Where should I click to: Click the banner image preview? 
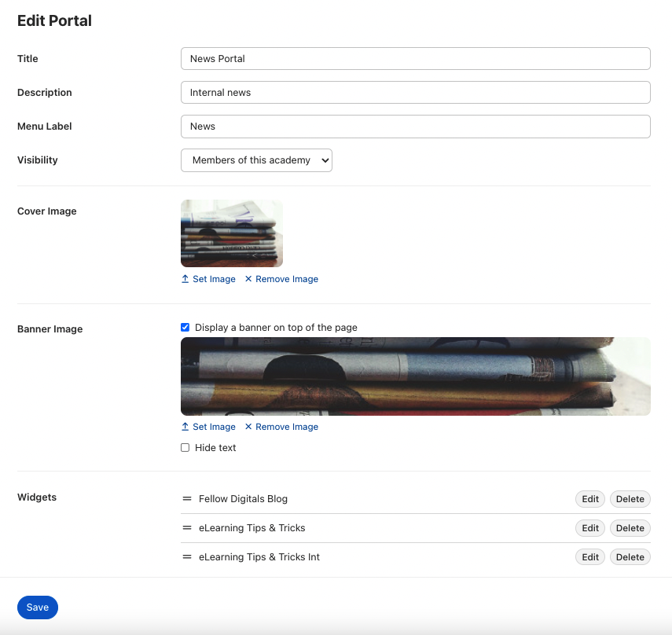point(416,376)
